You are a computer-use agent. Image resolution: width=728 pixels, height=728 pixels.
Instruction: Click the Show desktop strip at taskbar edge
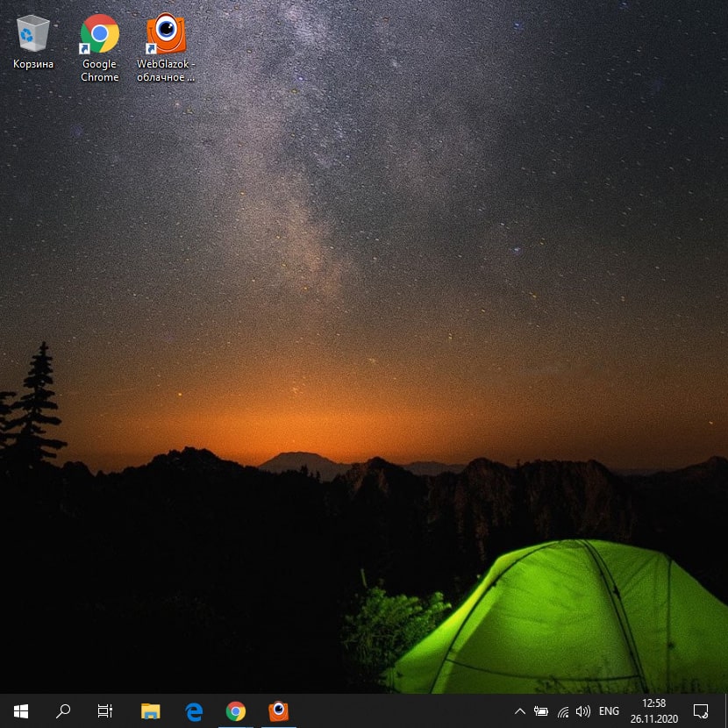(x=725, y=710)
